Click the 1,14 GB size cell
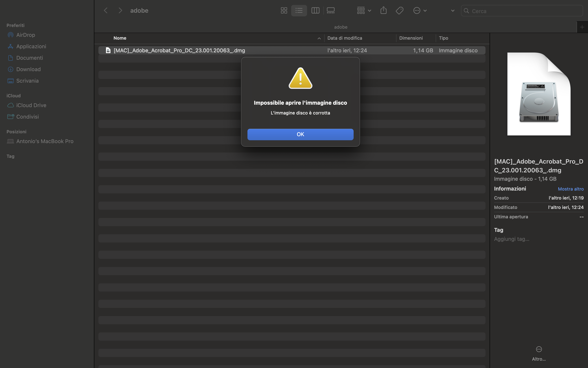Screen dimensions: 588x368 (423, 50)
